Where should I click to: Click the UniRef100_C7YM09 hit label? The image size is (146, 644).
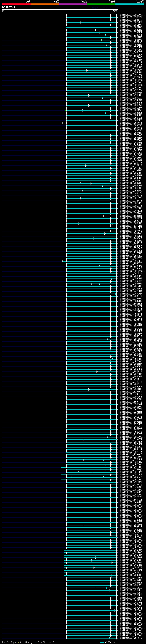pyautogui.click(x=131, y=299)
